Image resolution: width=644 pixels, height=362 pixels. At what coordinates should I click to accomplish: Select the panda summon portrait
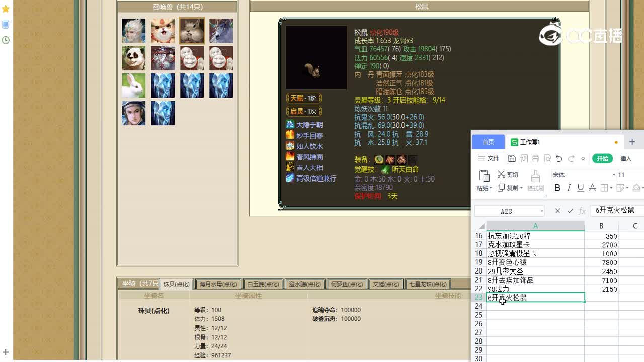[133, 58]
